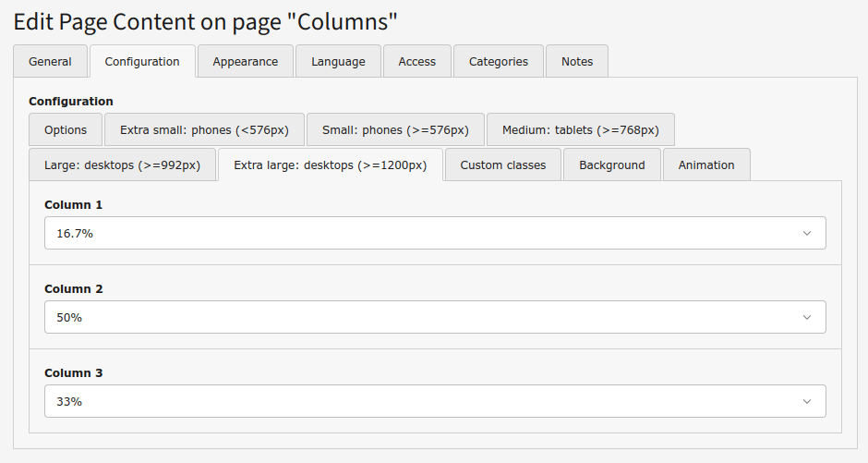Switch to the Background tab
The image size is (868, 463).
(x=611, y=165)
